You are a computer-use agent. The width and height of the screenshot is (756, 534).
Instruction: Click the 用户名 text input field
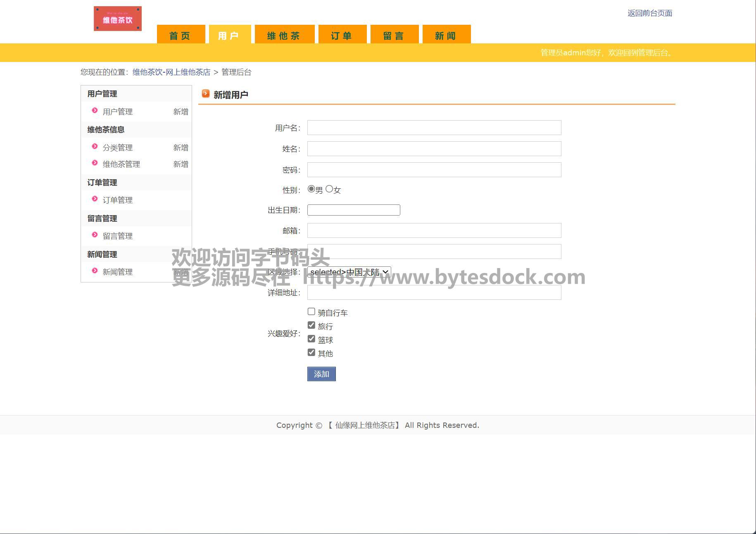tap(434, 128)
